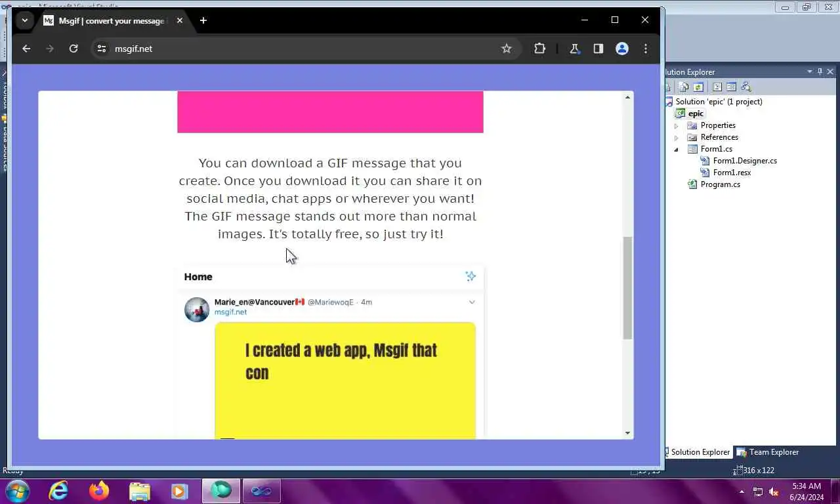
Task: Click Refresh in Solution Explorer toolbar
Action: 698,87
